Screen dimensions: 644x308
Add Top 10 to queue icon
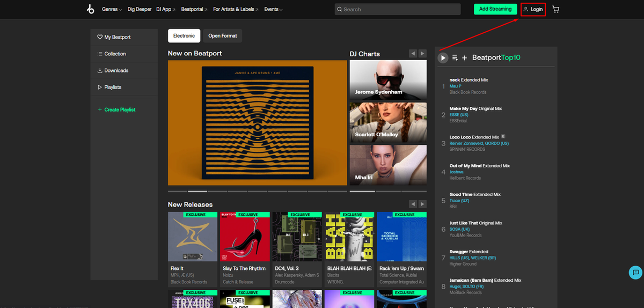tap(455, 57)
